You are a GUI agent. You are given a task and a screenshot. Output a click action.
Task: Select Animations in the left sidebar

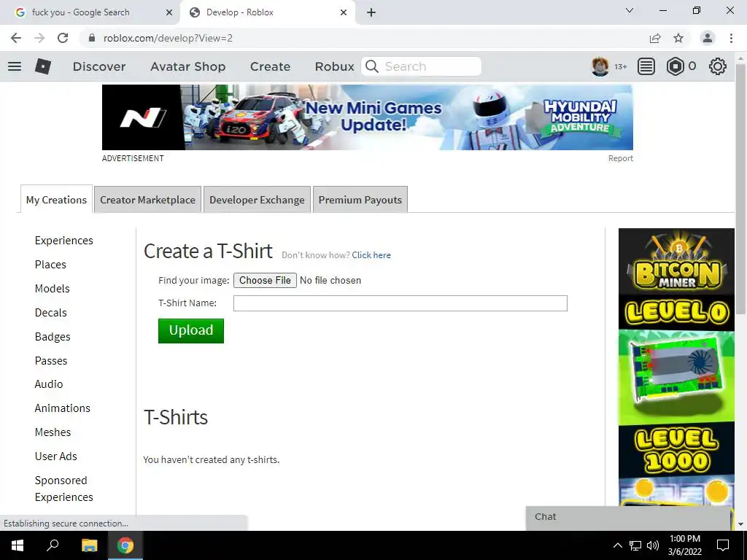click(63, 408)
